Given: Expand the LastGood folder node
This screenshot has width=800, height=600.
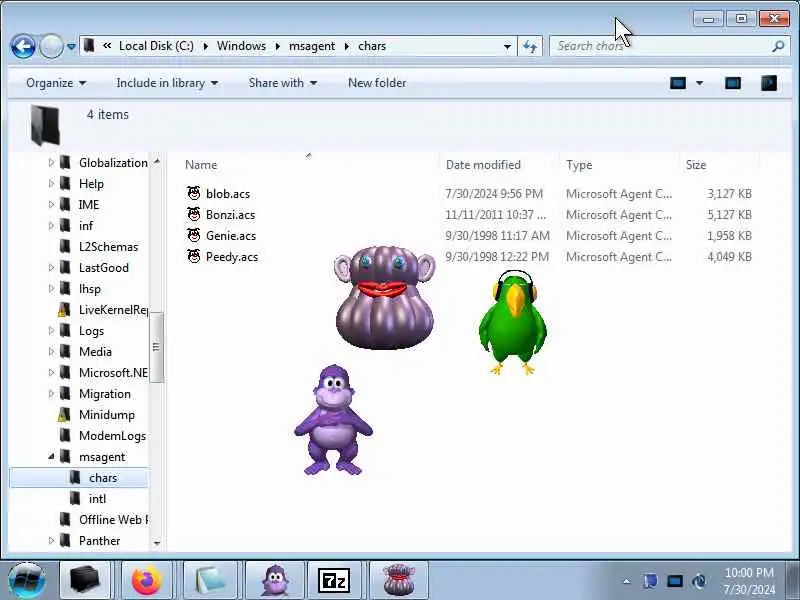Looking at the screenshot, I should 51,267.
